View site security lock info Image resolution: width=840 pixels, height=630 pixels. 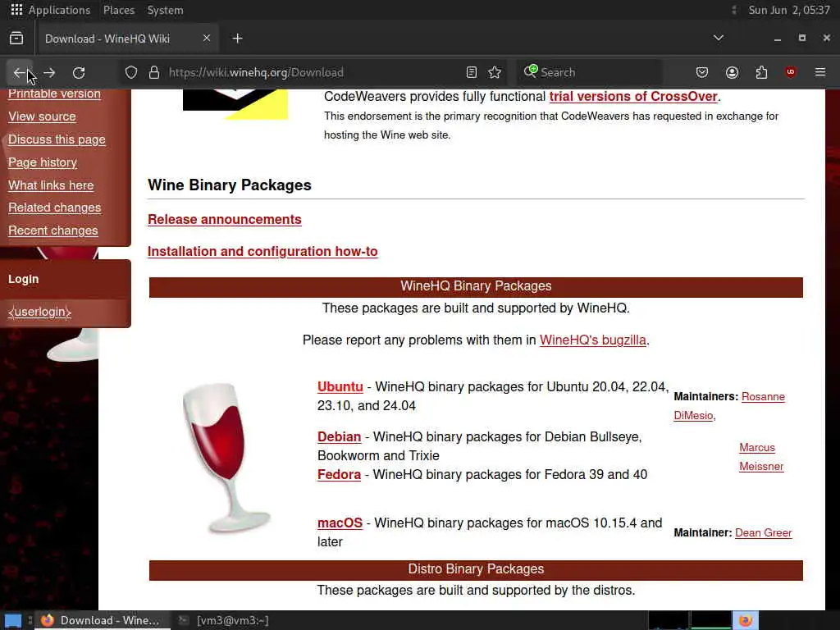click(x=154, y=72)
